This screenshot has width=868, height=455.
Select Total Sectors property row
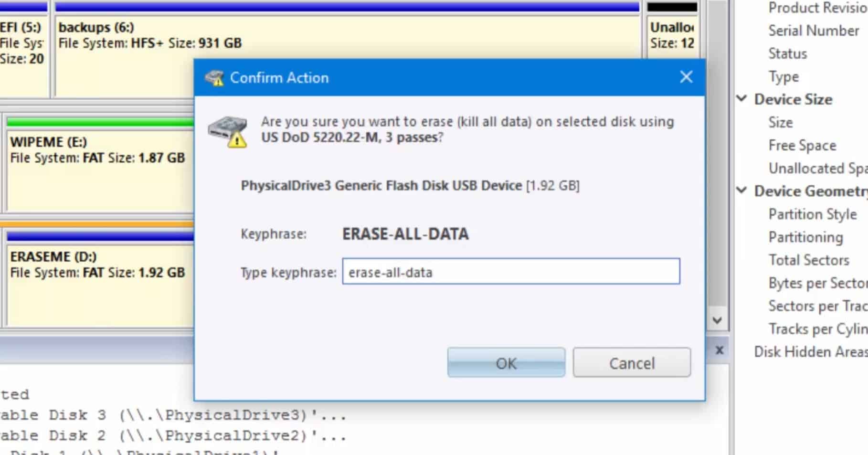(809, 260)
